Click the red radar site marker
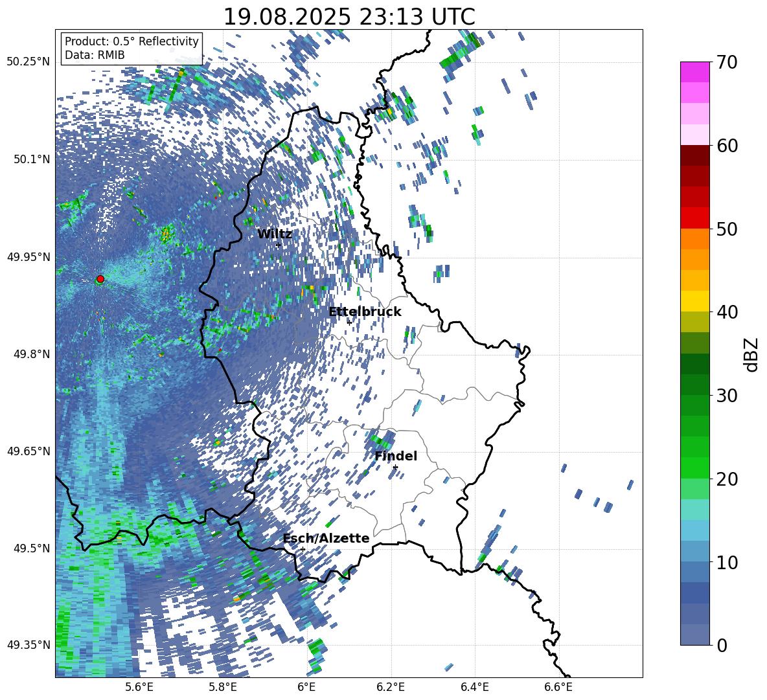Screen dimensions: 767x700 click(100, 279)
